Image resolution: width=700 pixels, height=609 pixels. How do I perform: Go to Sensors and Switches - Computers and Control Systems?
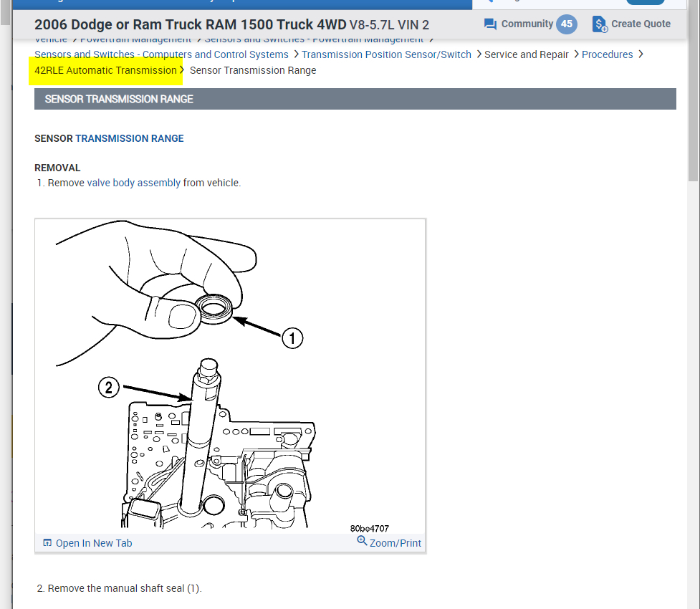pyautogui.click(x=162, y=54)
